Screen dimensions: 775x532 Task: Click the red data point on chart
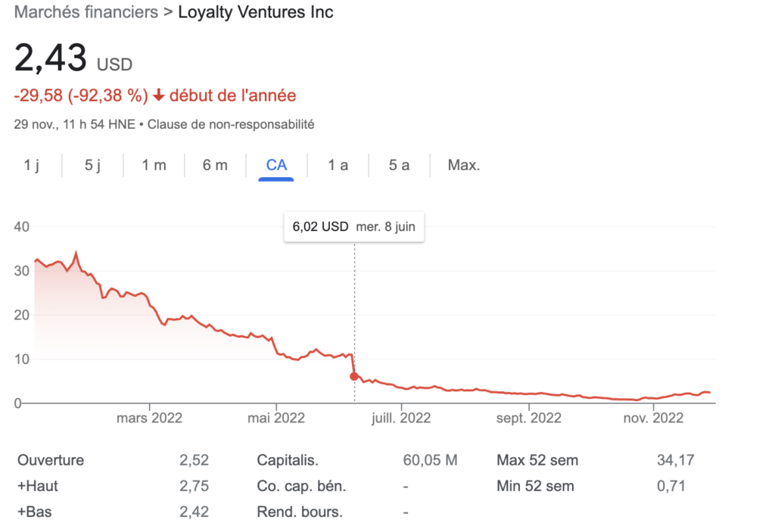(x=354, y=376)
